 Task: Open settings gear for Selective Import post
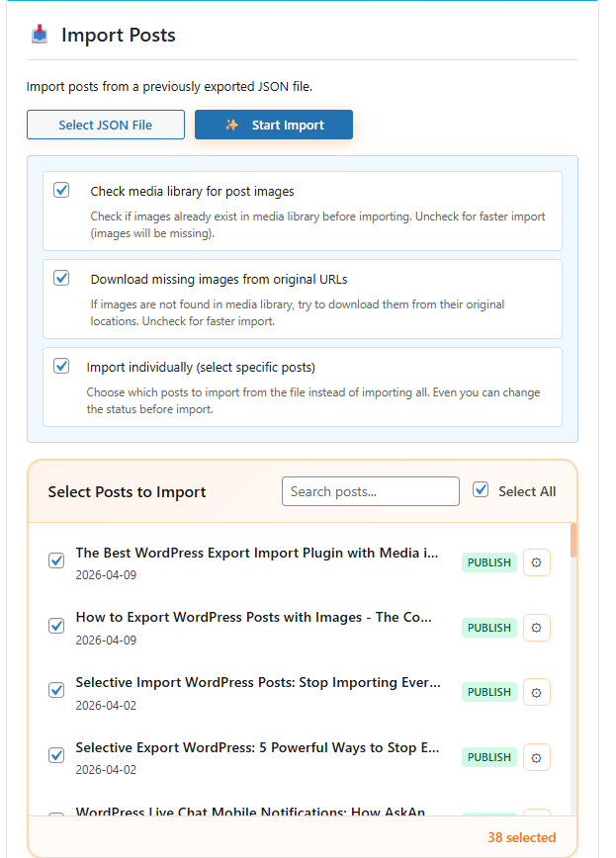click(536, 692)
